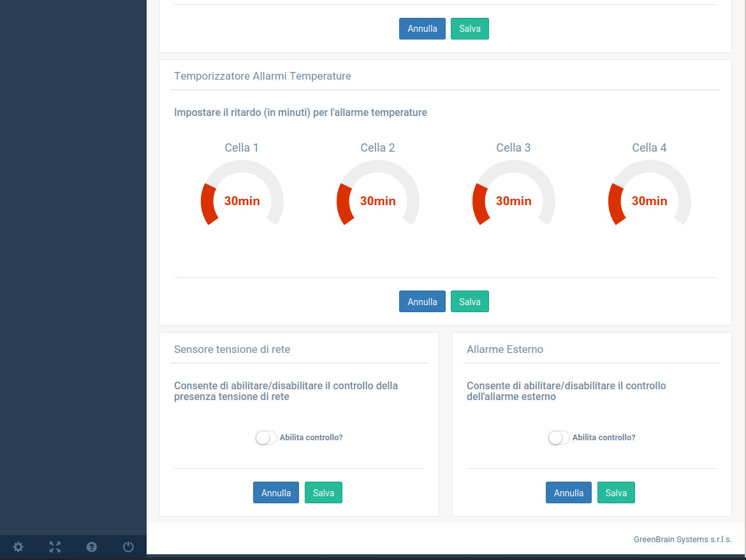Save Temporizzatore Allarmi Temperature settings
This screenshot has width=746, height=560.
pos(469,301)
